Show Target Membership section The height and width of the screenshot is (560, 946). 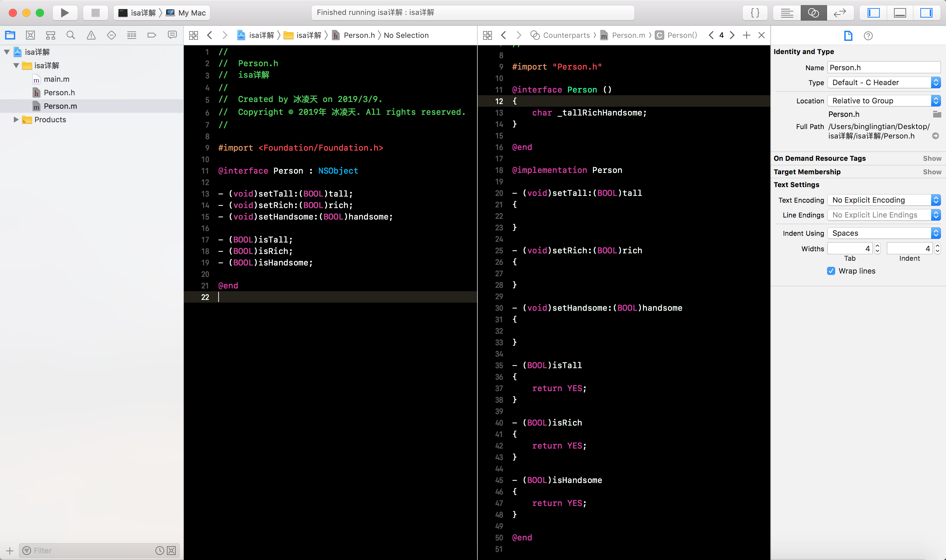pyautogui.click(x=932, y=172)
